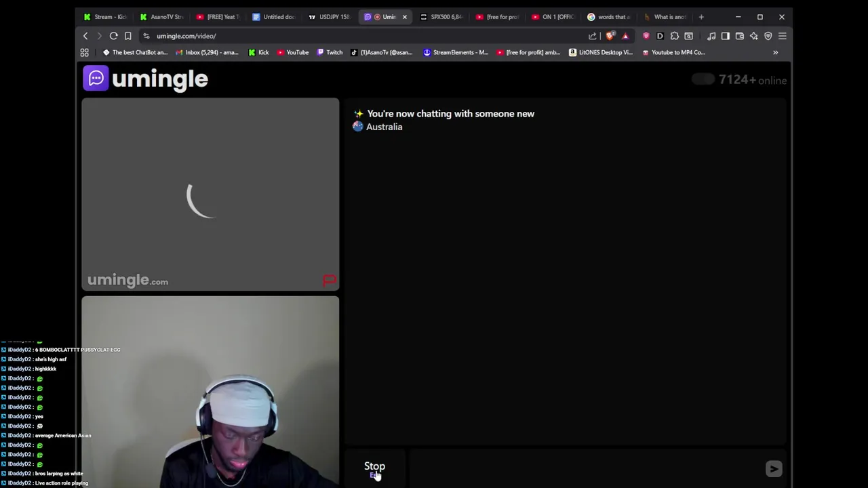This screenshot has height=488, width=868.
Task: Open 'The best ChatBot an...' bookmark
Action: pyautogui.click(x=134, y=52)
